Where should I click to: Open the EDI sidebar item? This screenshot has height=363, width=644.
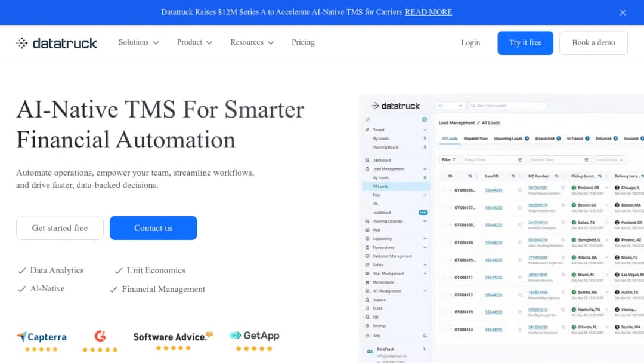375,318
